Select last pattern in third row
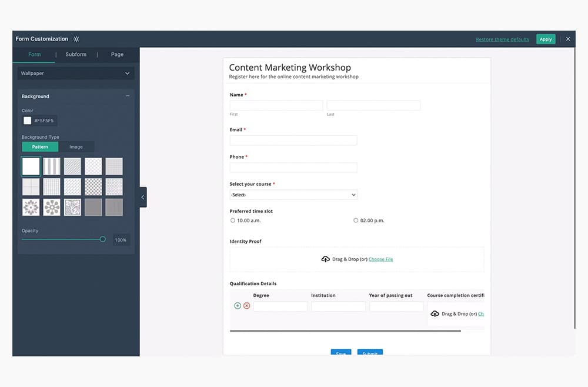The height and width of the screenshot is (387, 588). pos(114,208)
